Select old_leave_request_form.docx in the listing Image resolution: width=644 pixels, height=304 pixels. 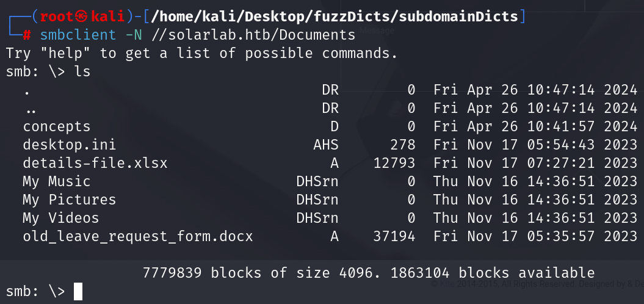tap(138, 236)
